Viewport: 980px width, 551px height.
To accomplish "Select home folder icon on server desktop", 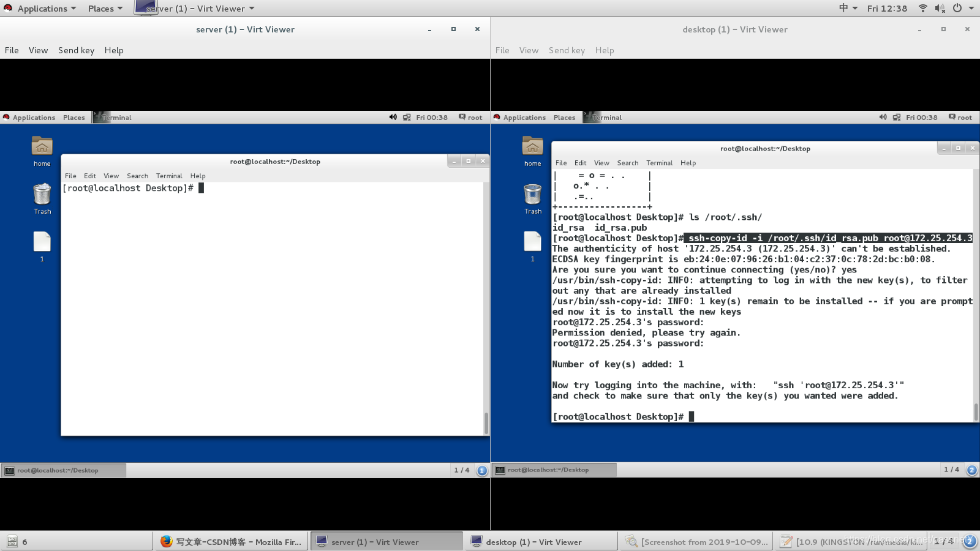I will (x=42, y=152).
